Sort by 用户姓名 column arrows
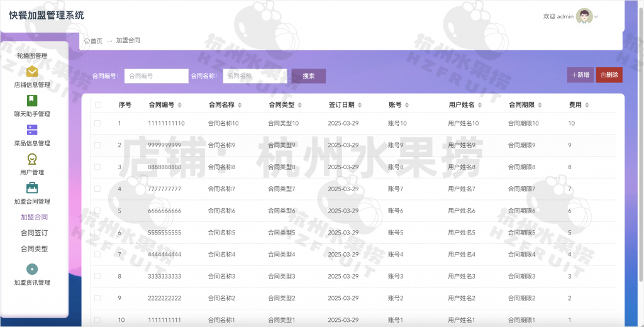The width and height of the screenshot is (644, 327). pos(480,105)
